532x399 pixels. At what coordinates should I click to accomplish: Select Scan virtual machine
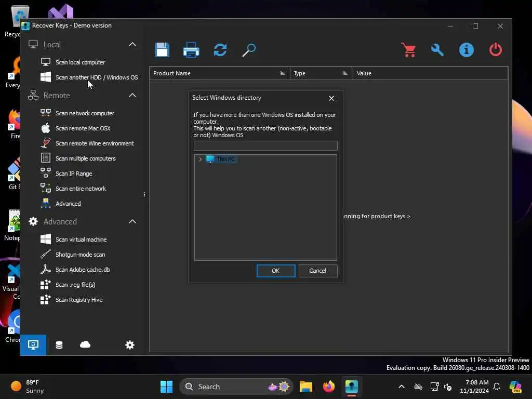point(81,240)
